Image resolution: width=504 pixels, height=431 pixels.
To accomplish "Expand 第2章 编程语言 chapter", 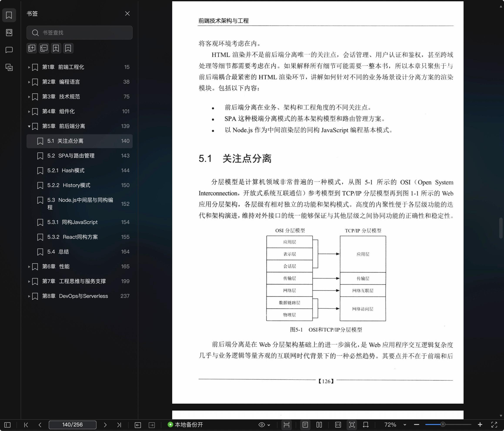I will point(29,82).
